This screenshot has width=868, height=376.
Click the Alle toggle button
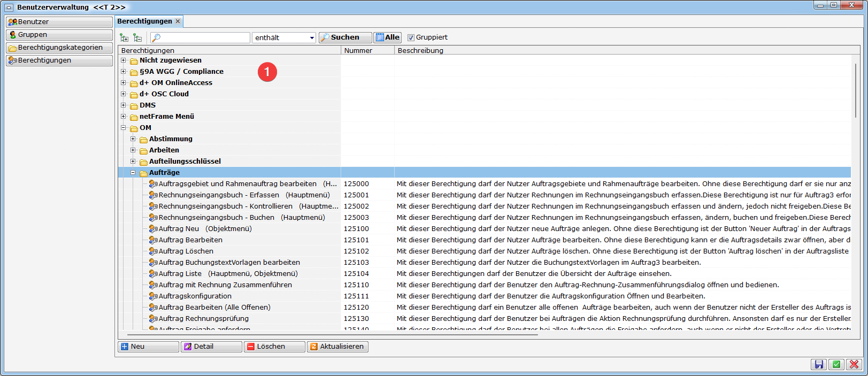pos(387,37)
